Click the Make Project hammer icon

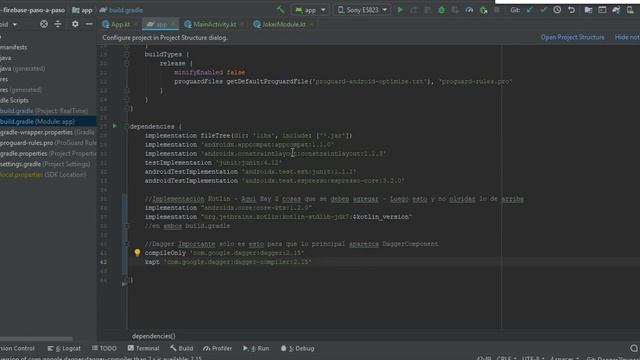click(x=280, y=10)
